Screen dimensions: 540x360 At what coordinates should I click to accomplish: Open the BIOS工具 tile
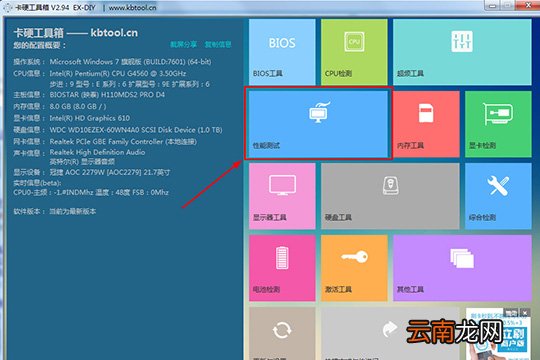(x=282, y=52)
